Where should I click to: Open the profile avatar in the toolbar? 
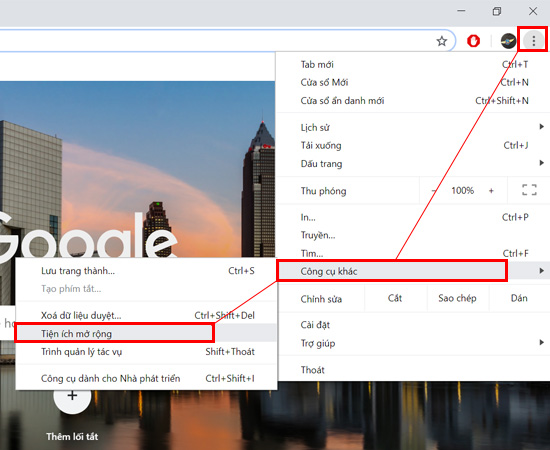pos(508,41)
